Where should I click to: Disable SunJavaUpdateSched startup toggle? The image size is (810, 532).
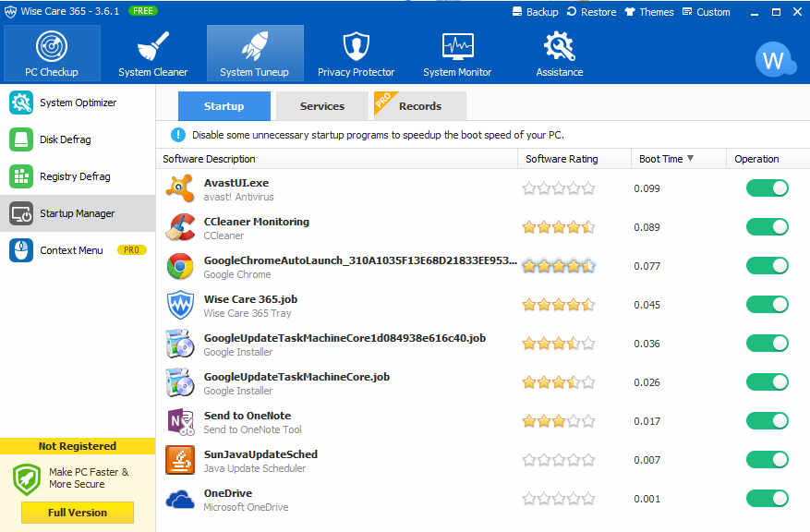pyautogui.click(x=768, y=459)
